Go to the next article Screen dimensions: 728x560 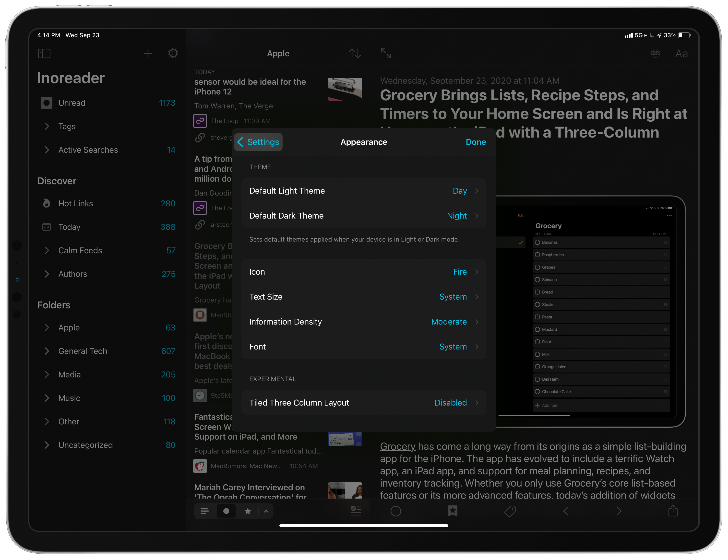(619, 511)
